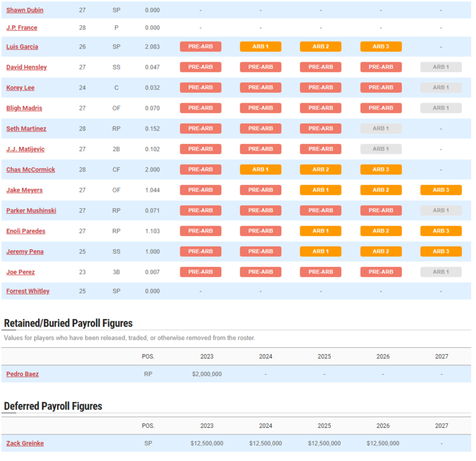The width and height of the screenshot is (476, 461).
Task: Click 2023 column header in Retained/Buried table
Action: pyautogui.click(x=207, y=357)
